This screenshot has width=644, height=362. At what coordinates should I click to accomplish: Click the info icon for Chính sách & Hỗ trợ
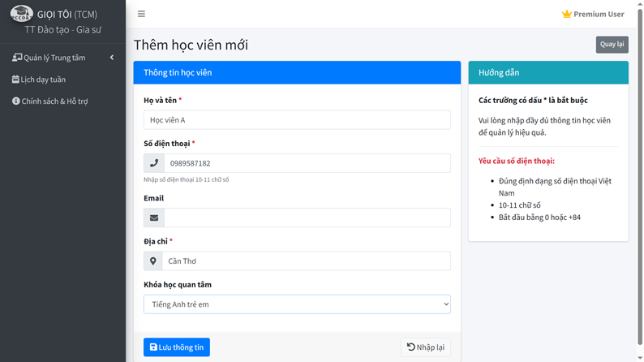click(15, 101)
